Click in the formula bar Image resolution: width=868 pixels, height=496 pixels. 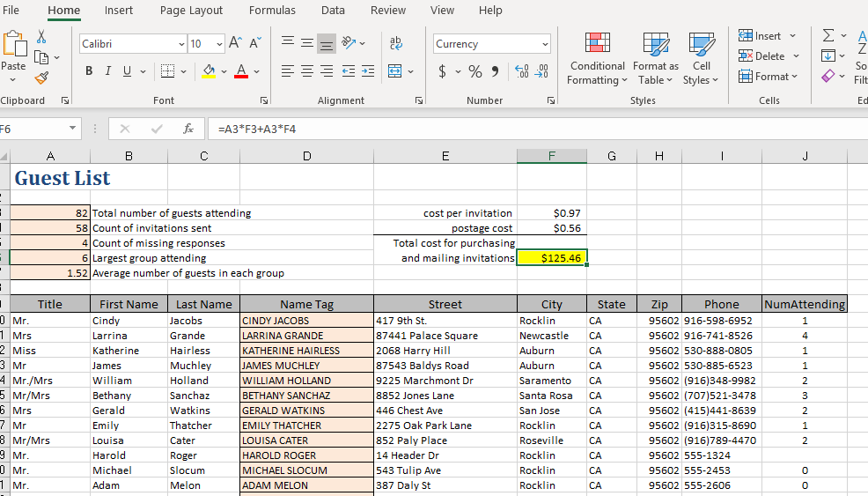point(537,129)
